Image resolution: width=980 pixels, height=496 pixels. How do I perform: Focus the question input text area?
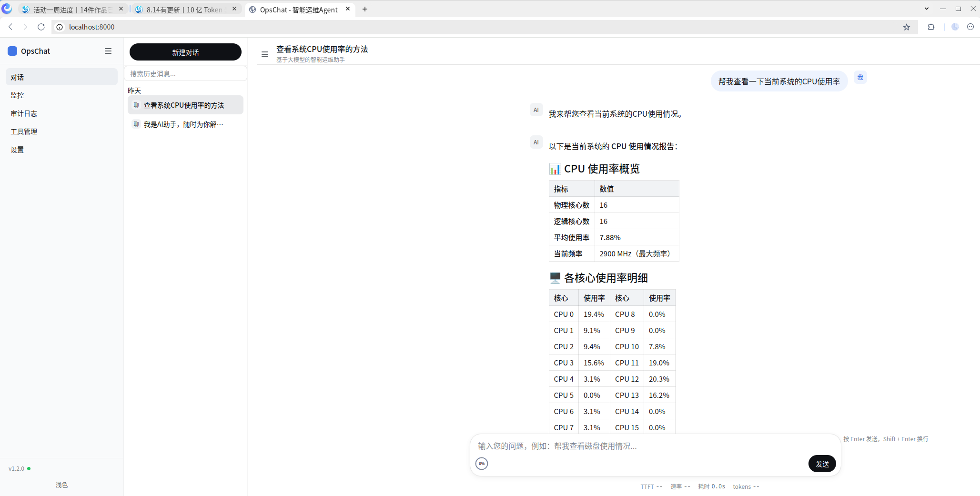pyautogui.click(x=655, y=446)
